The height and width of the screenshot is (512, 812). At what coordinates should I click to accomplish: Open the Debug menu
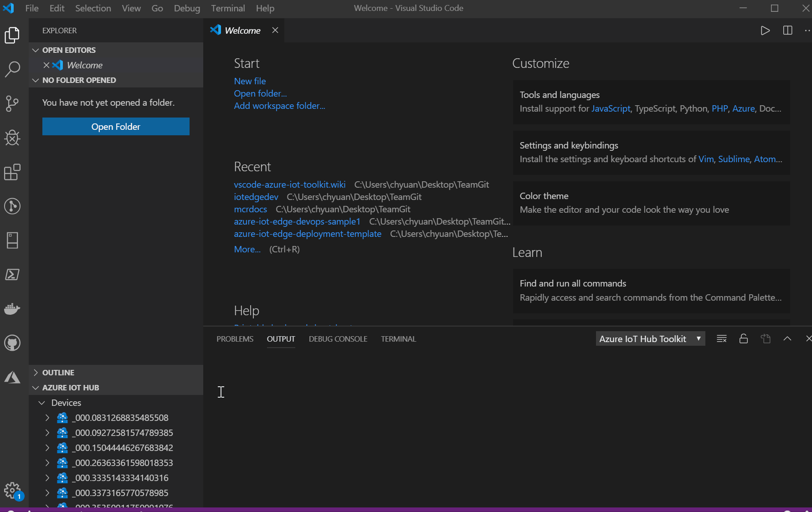click(x=187, y=8)
